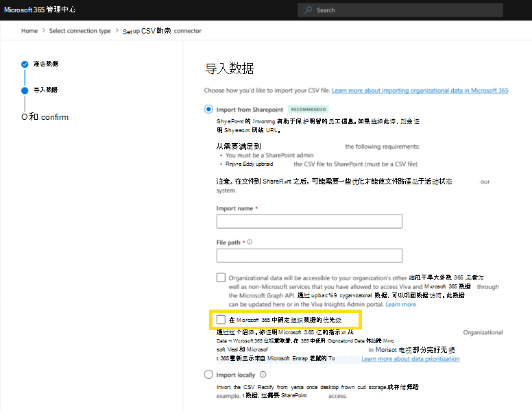Viewport: 532px width, 411px height.
Task: Click the File path text field
Action: tap(309, 256)
